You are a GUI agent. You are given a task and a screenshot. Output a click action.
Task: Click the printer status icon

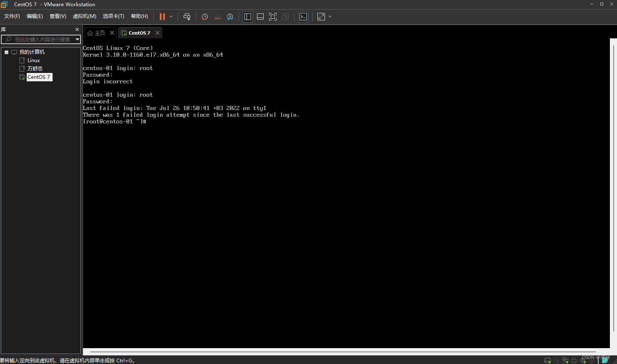coord(574,361)
